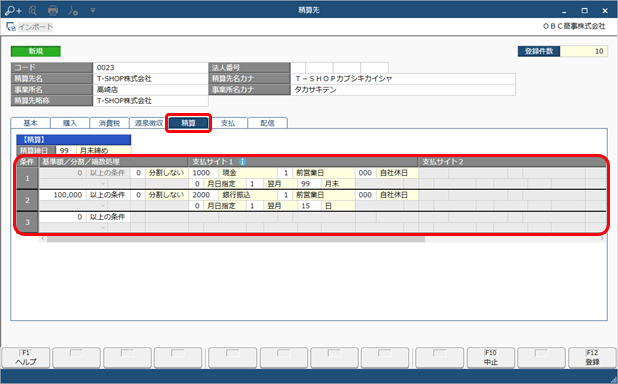618x384 pixels.
Task: Click the blue info icon beside 支払サイト1
Action: tap(242, 162)
